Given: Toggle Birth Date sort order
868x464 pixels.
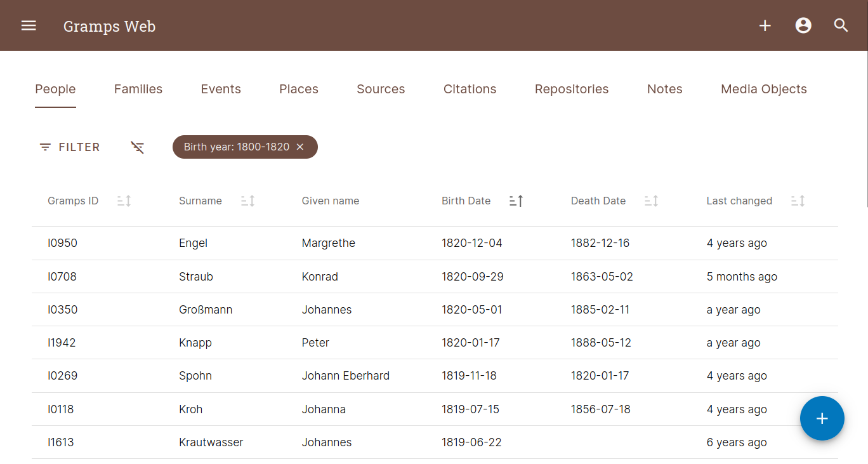Looking at the screenshot, I should tap(516, 201).
